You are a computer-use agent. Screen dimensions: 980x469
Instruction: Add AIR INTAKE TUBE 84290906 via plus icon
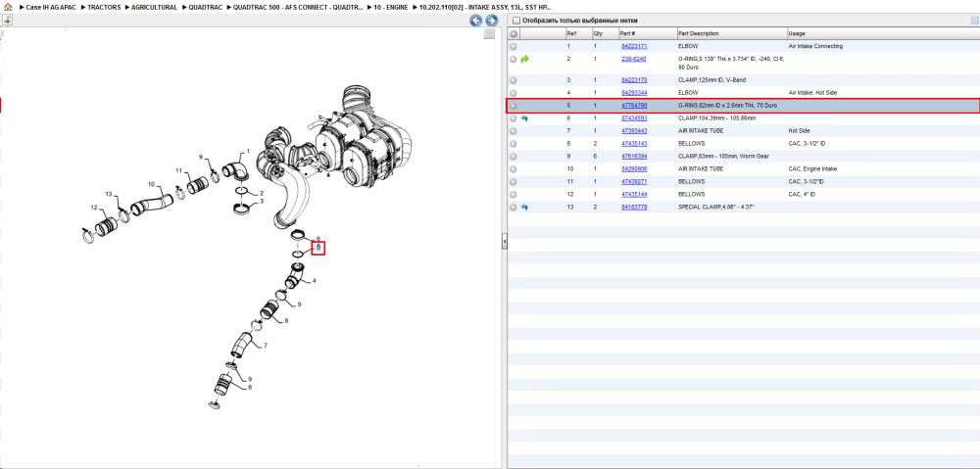pos(514,168)
